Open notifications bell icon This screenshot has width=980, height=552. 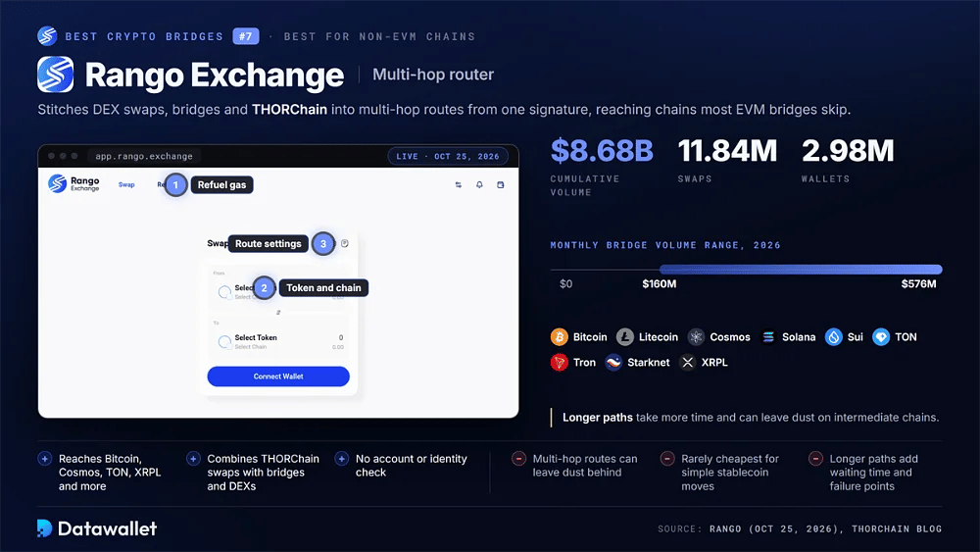[x=479, y=185]
